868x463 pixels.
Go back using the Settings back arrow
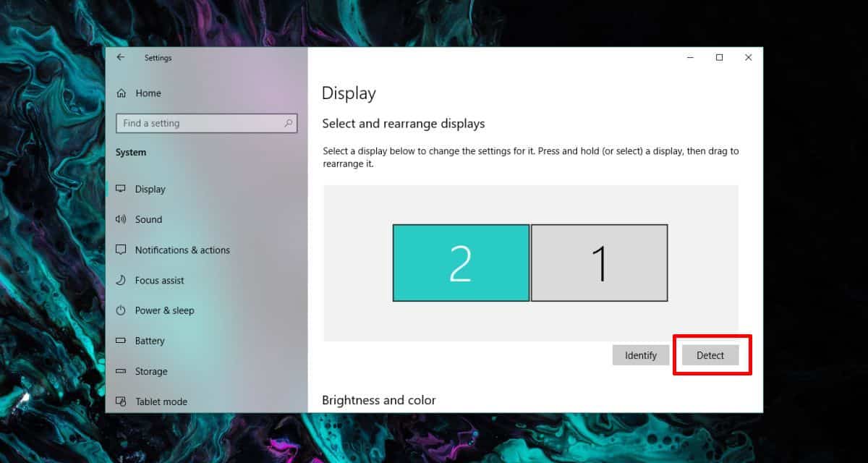pyautogui.click(x=120, y=58)
